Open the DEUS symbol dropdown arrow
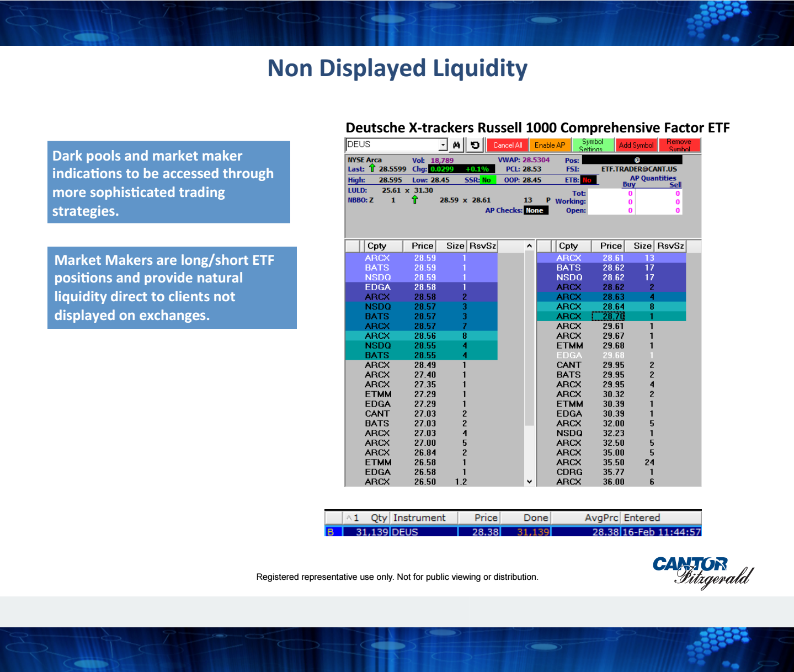This screenshot has width=794, height=672. pyautogui.click(x=443, y=145)
